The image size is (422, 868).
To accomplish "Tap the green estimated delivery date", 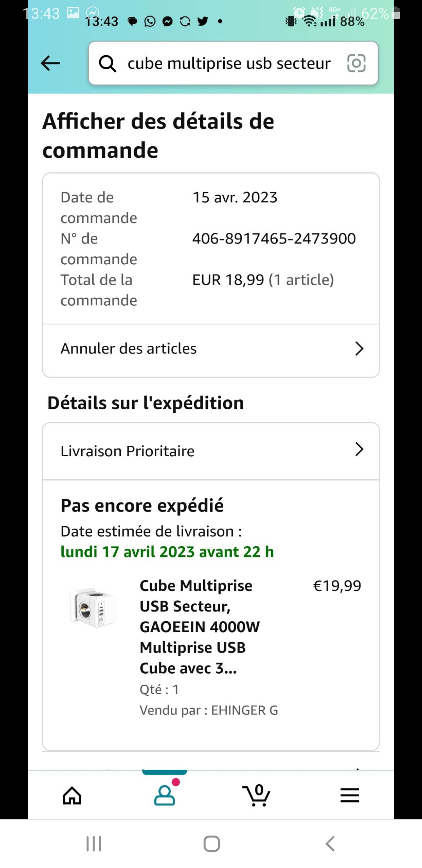I will (167, 552).
